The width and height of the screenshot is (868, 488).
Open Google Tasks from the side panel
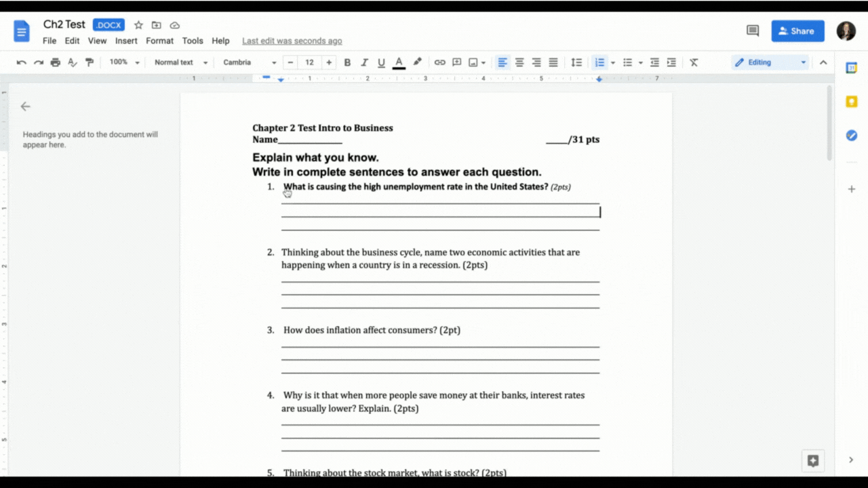pyautogui.click(x=852, y=135)
